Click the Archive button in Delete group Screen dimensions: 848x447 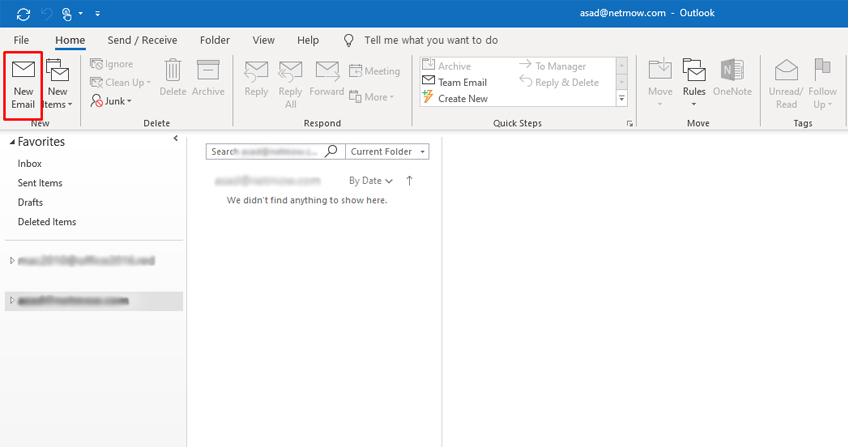[x=208, y=78]
